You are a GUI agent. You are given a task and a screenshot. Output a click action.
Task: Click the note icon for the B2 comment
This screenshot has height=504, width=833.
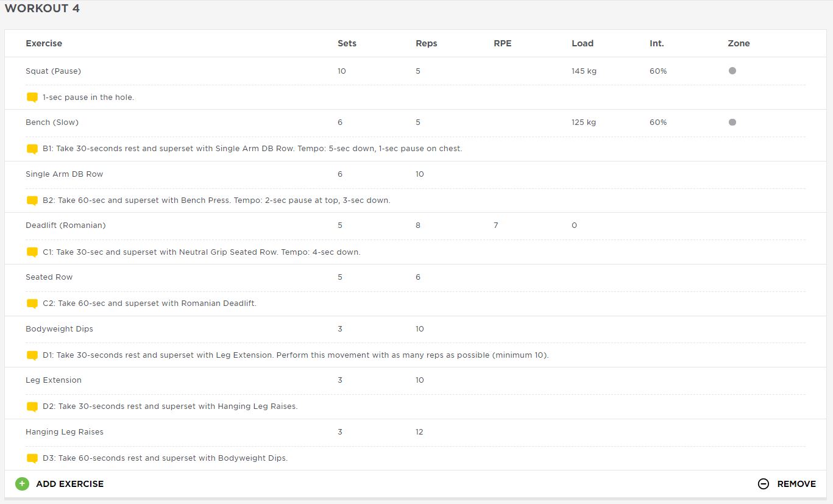coord(32,201)
